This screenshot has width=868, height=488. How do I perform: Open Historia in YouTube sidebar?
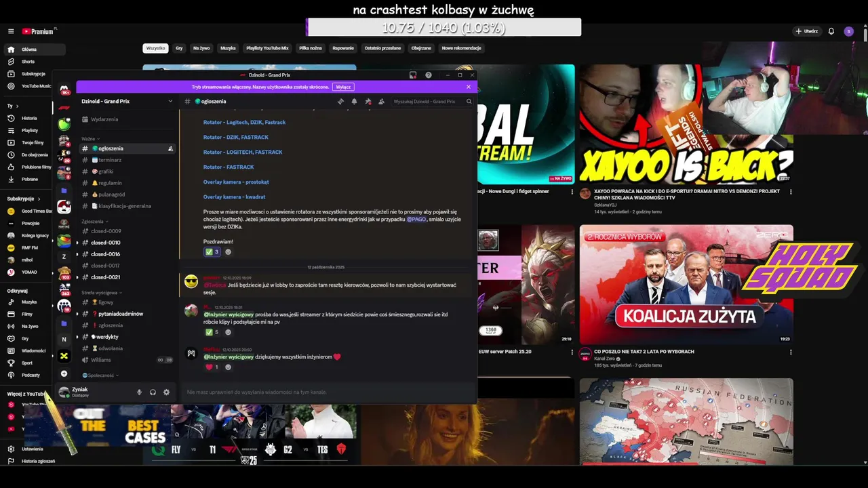point(27,118)
